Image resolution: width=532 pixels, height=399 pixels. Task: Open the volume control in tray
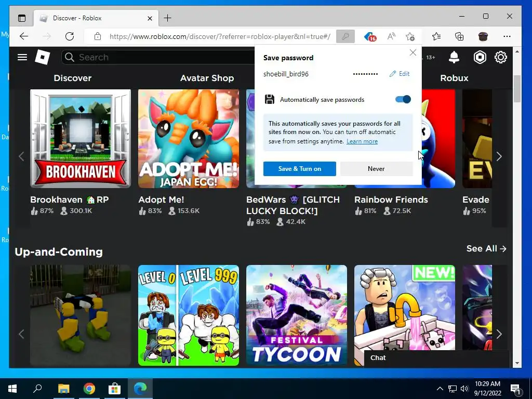[x=464, y=389]
